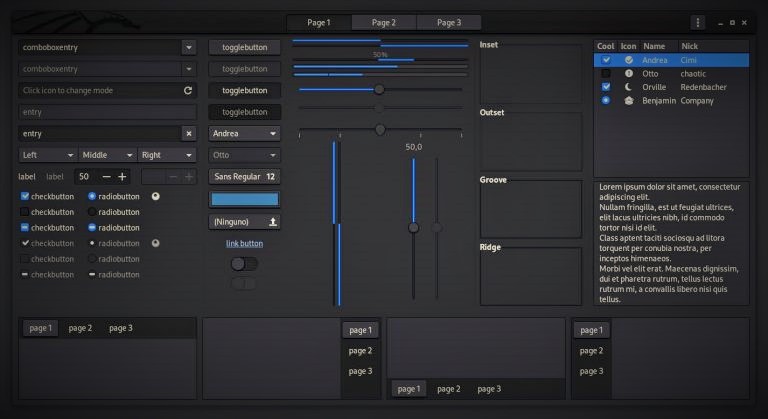Click the moon icon in Orville's row
The image size is (768, 419).
pos(629,87)
